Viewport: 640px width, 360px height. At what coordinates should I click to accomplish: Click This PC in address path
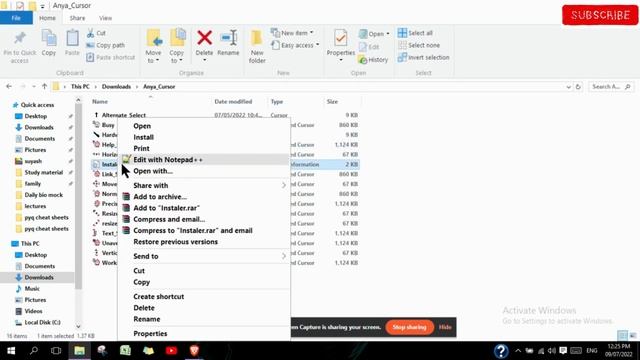click(80, 87)
